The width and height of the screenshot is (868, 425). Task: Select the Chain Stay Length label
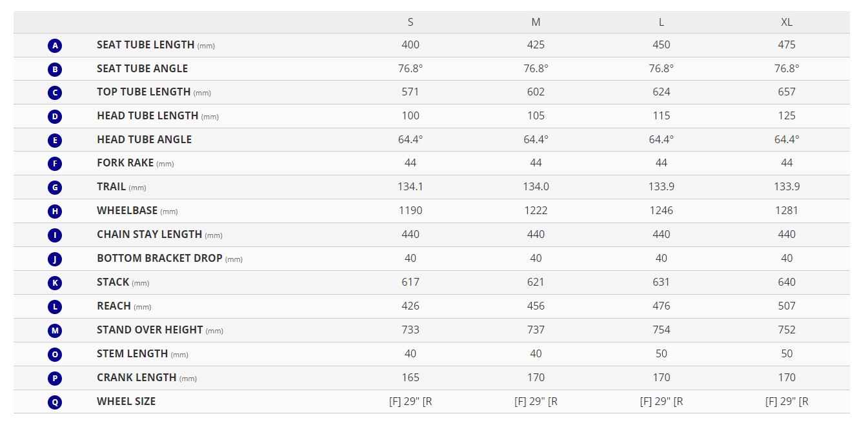tap(149, 234)
